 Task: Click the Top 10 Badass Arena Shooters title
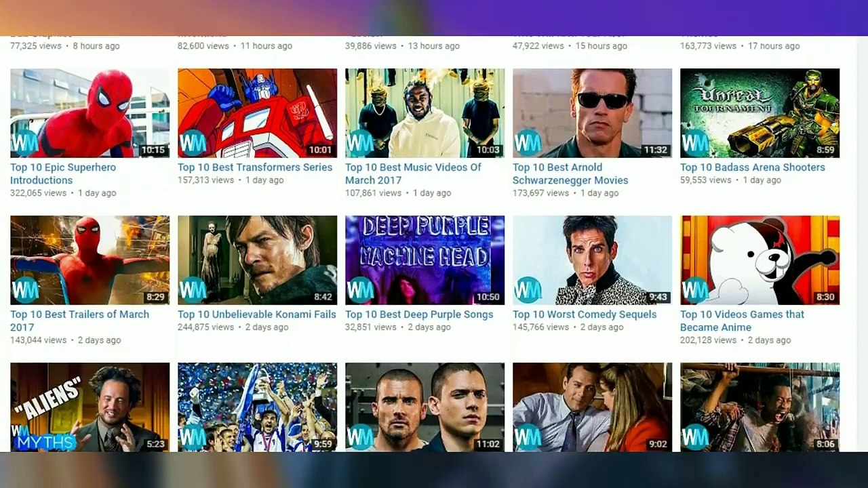click(753, 167)
